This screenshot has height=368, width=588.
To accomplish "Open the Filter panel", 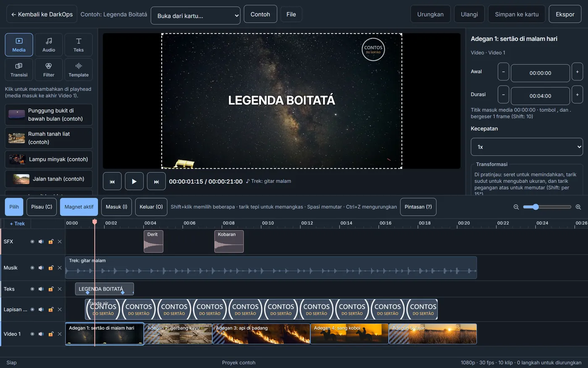I will click(49, 69).
